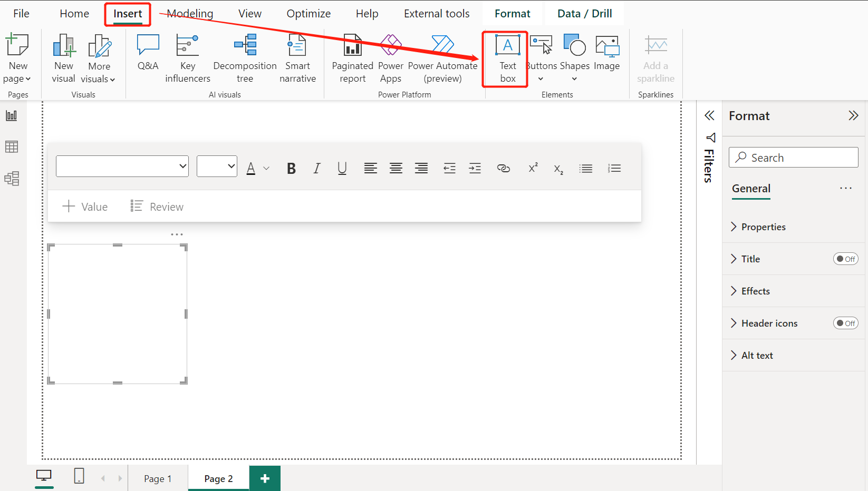The width and height of the screenshot is (868, 491).
Task: Switch to desktop layout view
Action: tap(44, 476)
